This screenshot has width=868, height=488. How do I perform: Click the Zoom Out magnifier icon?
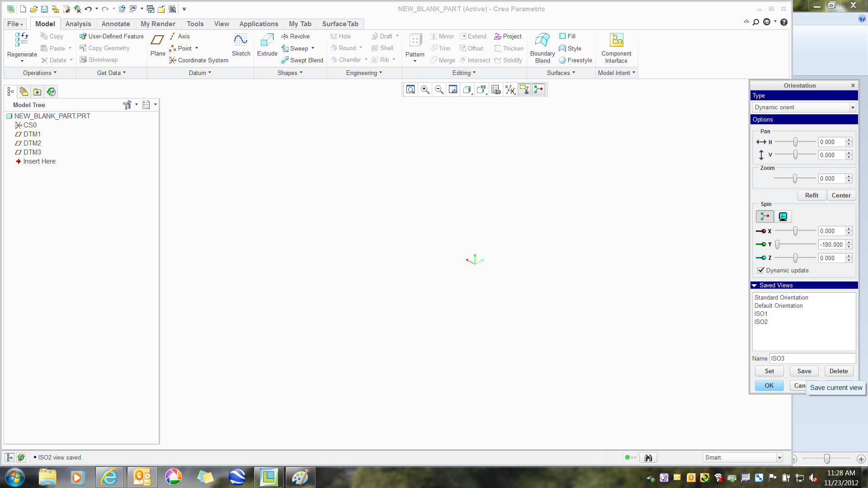[x=439, y=89]
